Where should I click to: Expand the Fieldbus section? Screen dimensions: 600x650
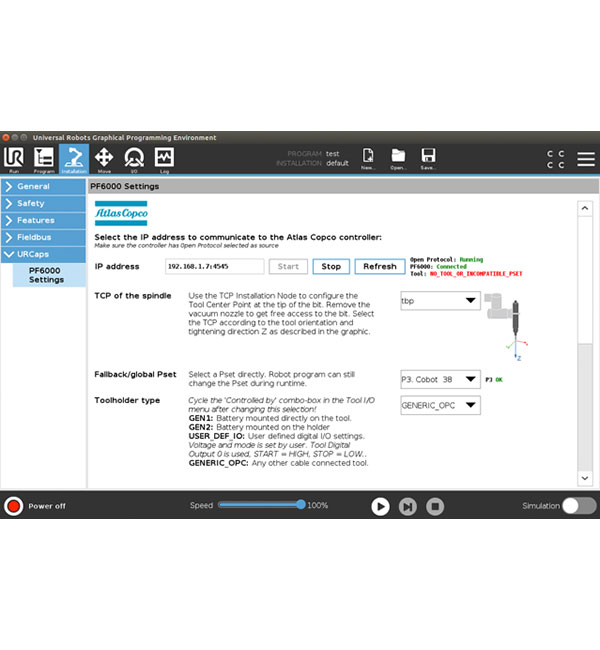pos(44,238)
